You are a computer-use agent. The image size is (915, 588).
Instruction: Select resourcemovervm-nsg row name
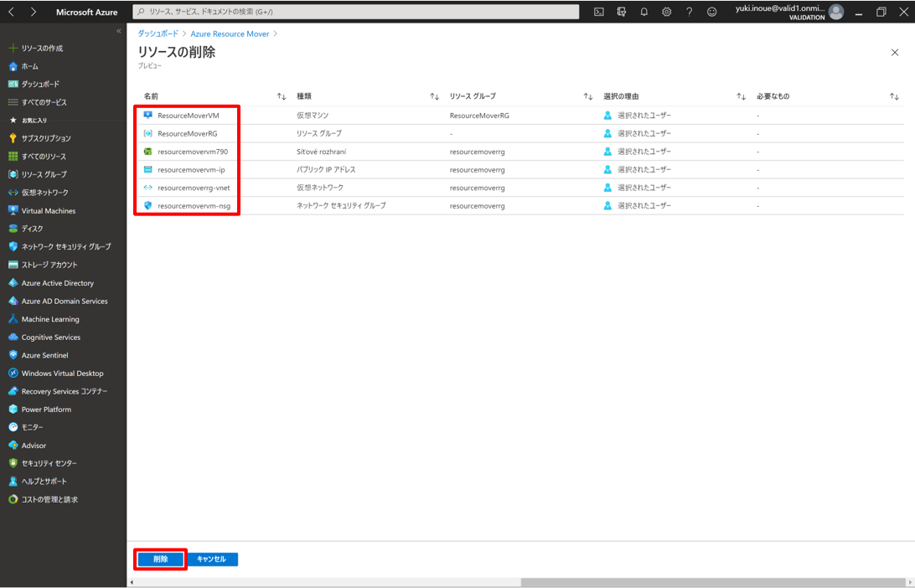point(194,206)
